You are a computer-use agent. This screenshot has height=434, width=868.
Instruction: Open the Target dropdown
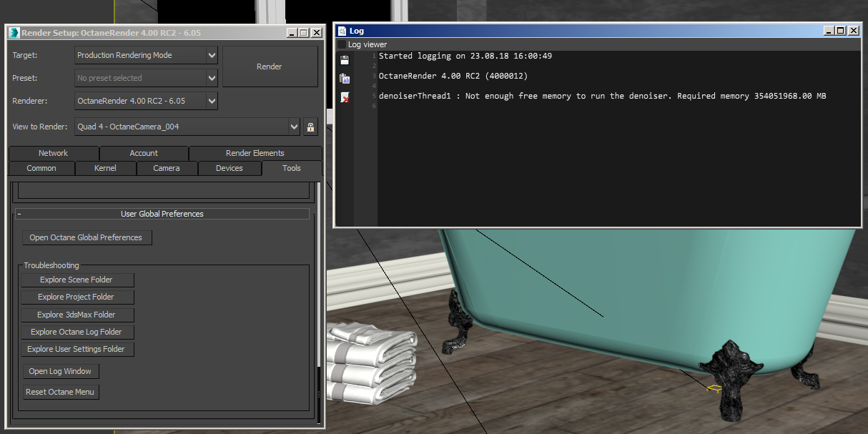tap(146, 55)
